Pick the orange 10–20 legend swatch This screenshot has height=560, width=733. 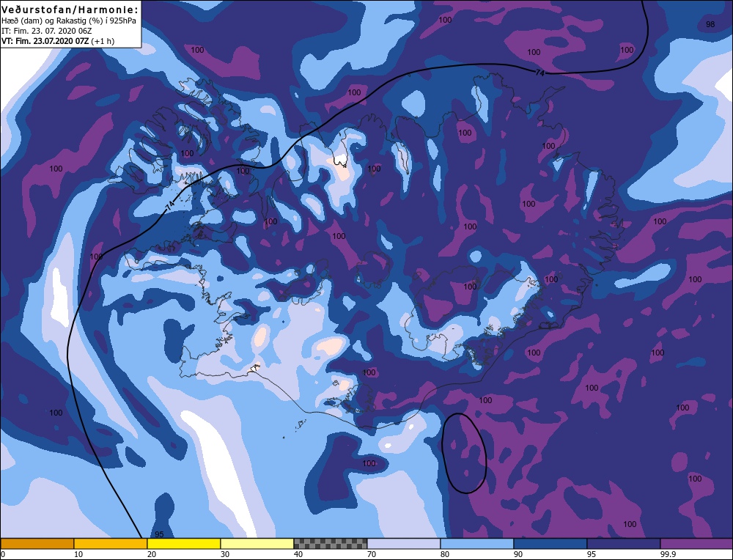(111, 543)
